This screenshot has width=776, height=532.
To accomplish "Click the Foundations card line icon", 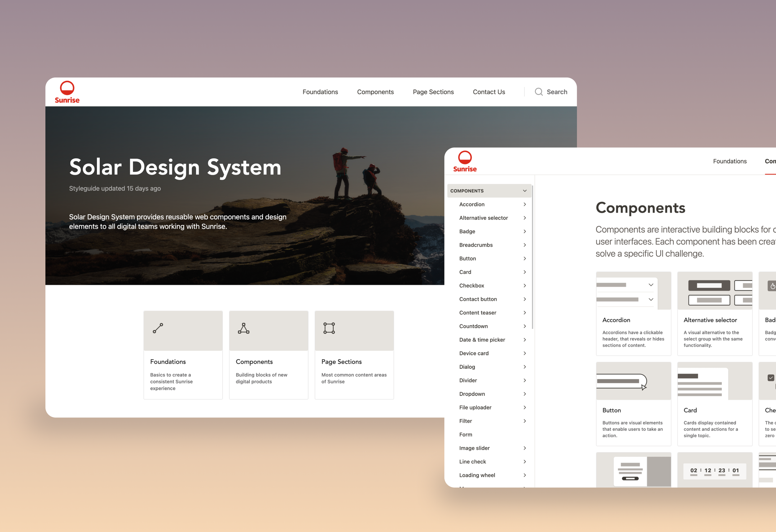I will (158, 328).
